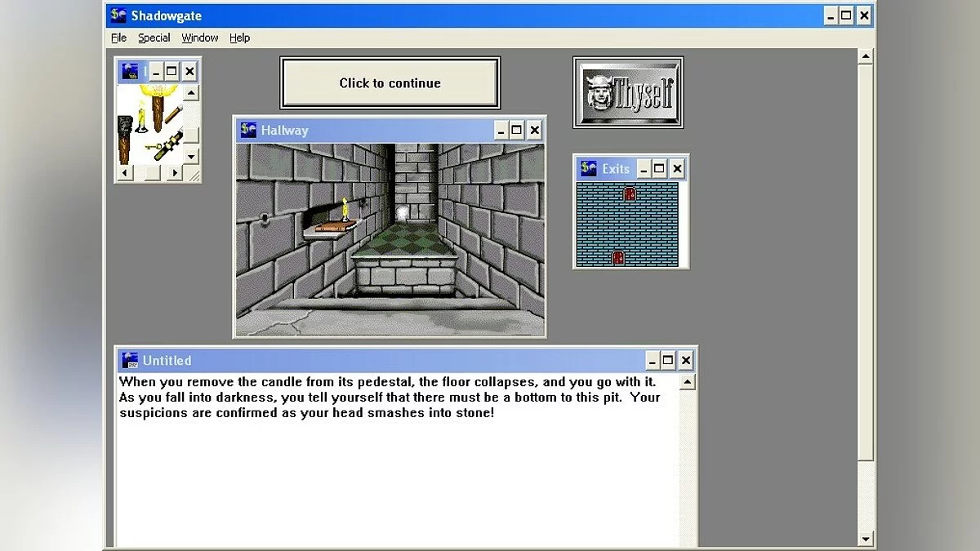Minimize the Hallway window

[x=500, y=130]
